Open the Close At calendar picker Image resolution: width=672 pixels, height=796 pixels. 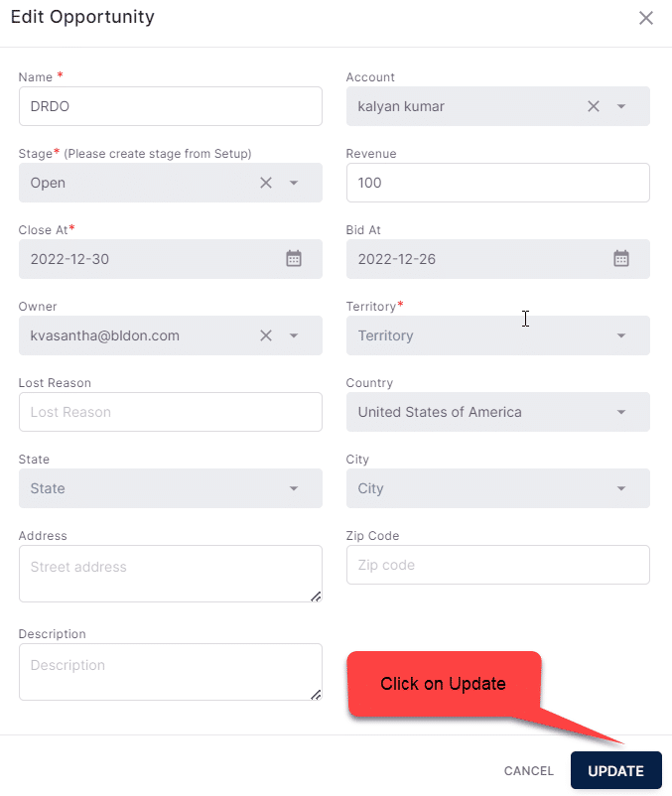(x=294, y=258)
